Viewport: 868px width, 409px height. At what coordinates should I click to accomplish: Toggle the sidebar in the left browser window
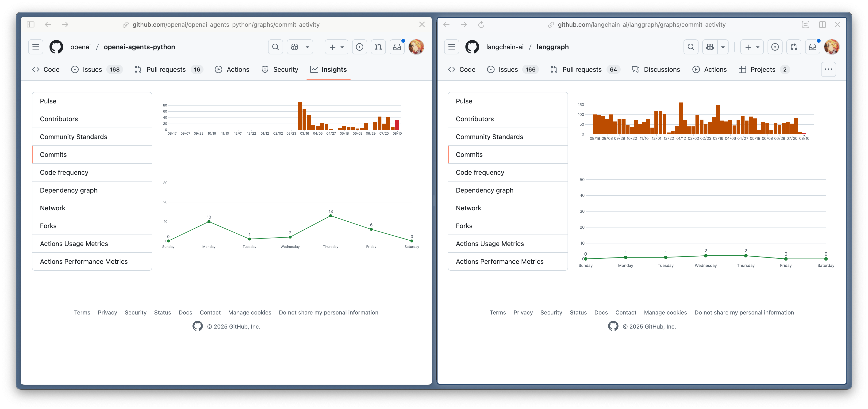[31, 25]
